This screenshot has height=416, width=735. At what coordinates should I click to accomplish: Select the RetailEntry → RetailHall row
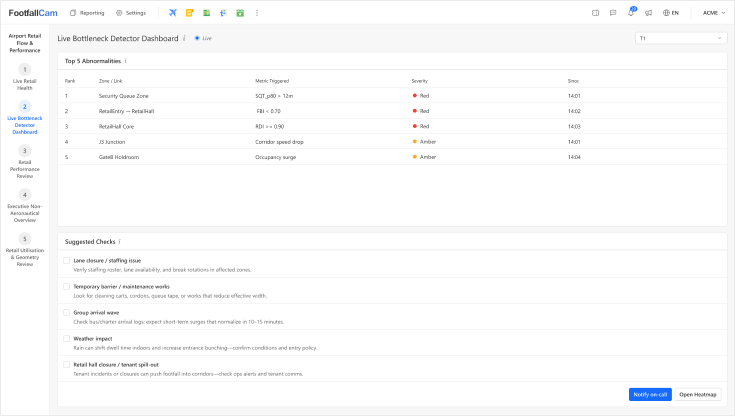pos(392,111)
